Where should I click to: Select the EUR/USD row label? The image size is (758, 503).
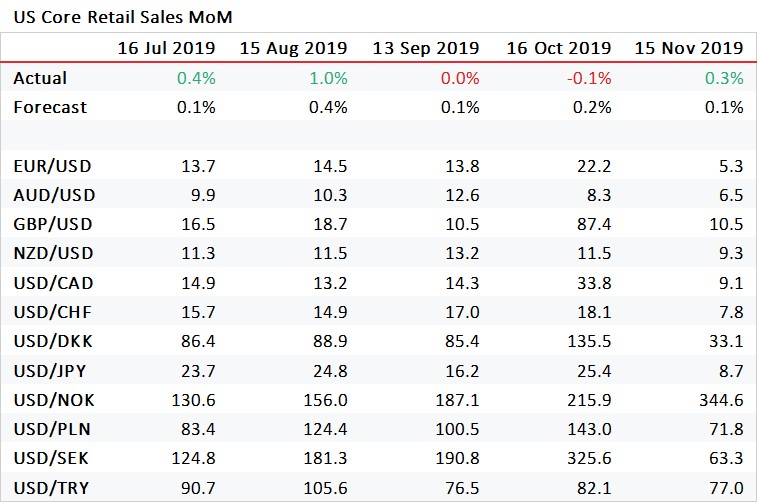click(x=52, y=166)
